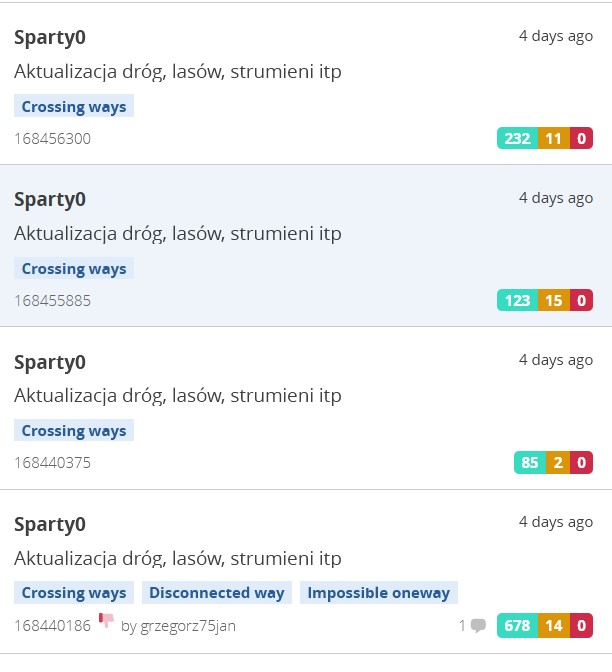Click the thumbs-down icon on changeset 168440186

pos(106,620)
